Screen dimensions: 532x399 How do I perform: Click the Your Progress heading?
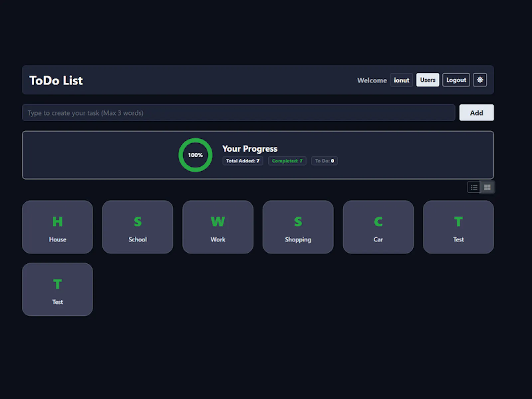point(250,149)
